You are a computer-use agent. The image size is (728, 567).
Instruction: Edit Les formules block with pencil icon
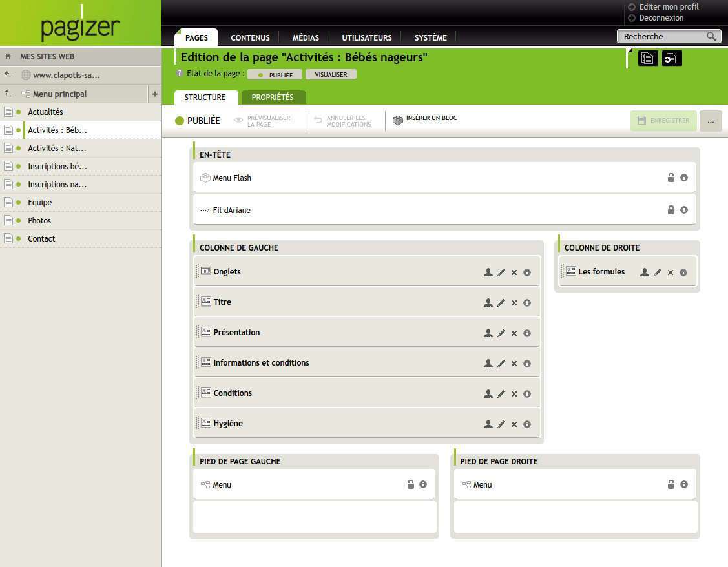(658, 273)
